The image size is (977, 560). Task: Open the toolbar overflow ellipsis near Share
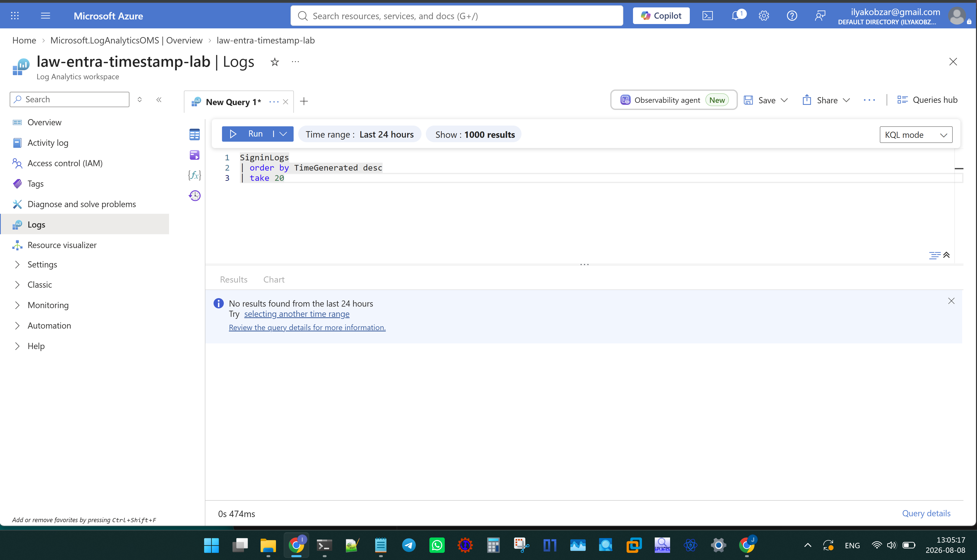click(869, 100)
